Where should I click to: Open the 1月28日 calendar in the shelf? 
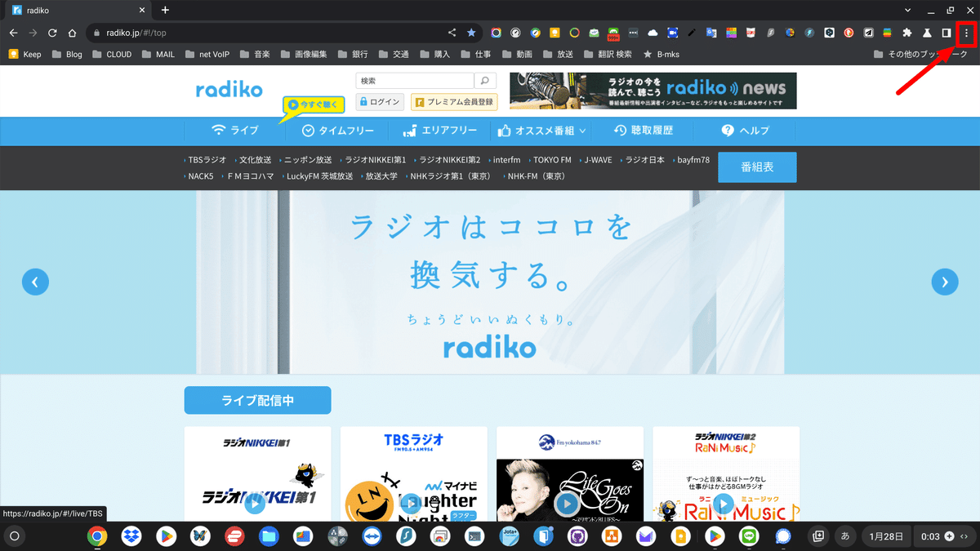(x=886, y=536)
